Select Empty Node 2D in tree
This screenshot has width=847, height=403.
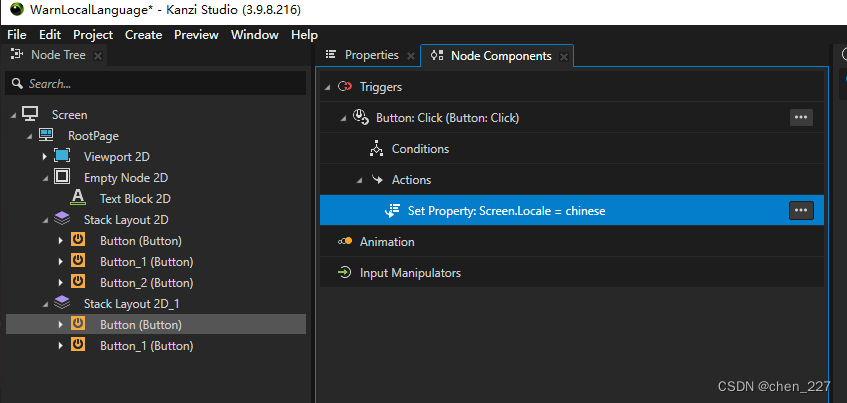pyautogui.click(x=126, y=177)
